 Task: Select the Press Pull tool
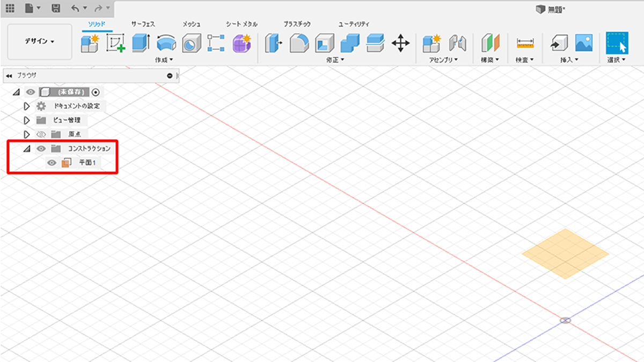click(274, 43)
